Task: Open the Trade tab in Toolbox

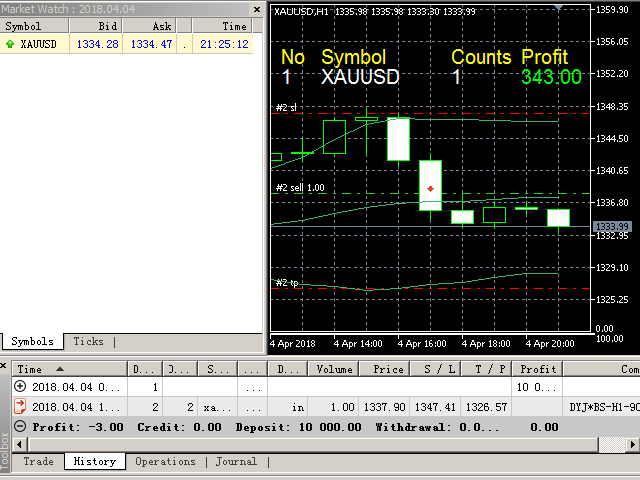Action: click(x=38, y=461)
